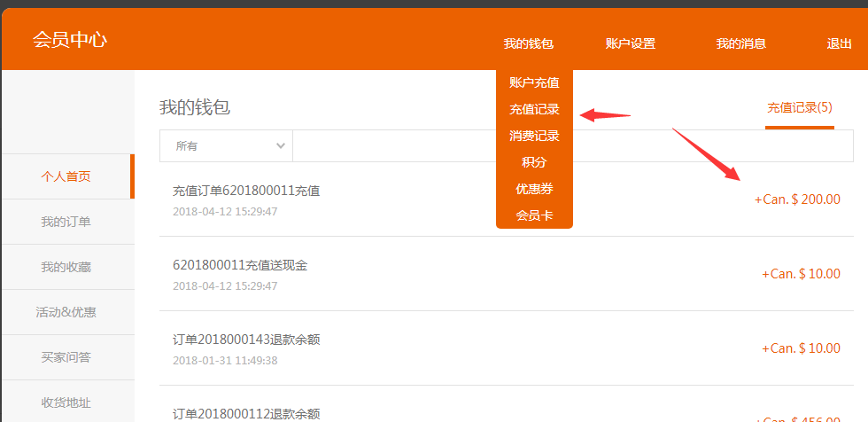Go to 收货地址 in the sidebar
868x422 pixels.
point(66,402)
